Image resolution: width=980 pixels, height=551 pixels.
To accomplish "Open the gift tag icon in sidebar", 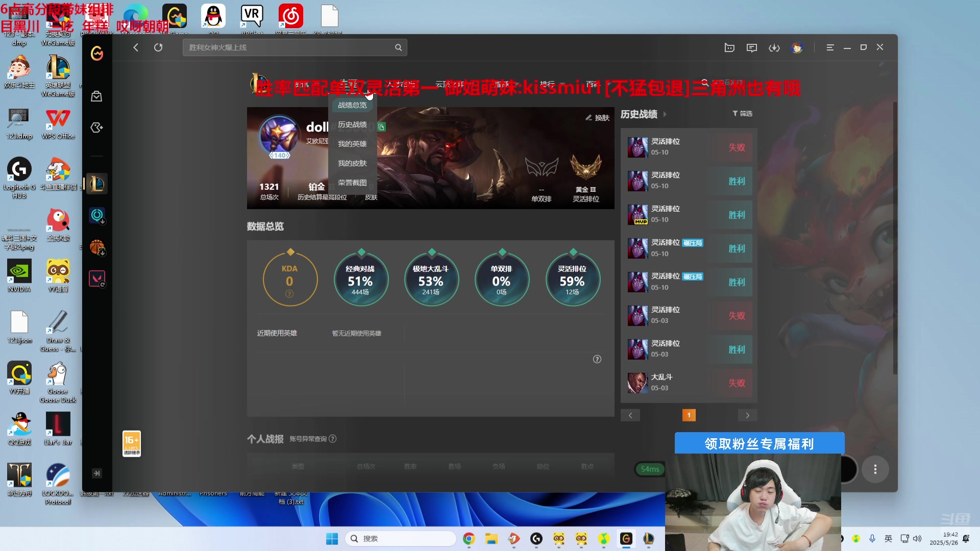I will pyautogui.click(x=96, y=128).
